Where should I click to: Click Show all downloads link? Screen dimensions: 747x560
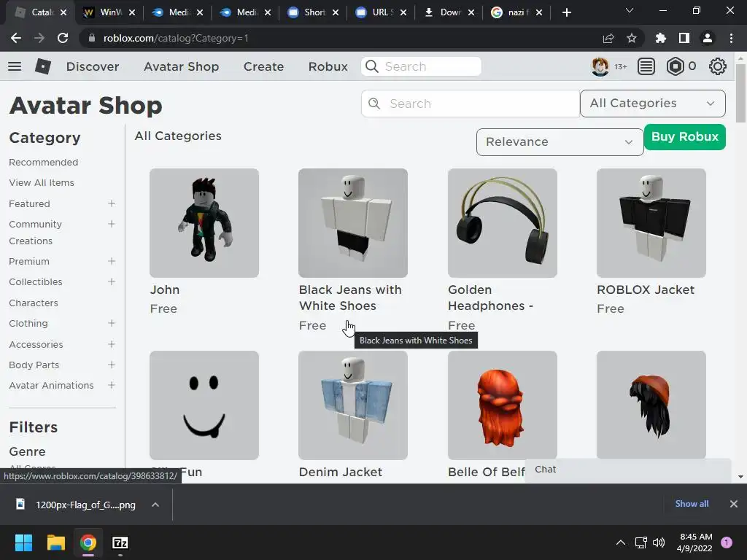click(692, 504)
